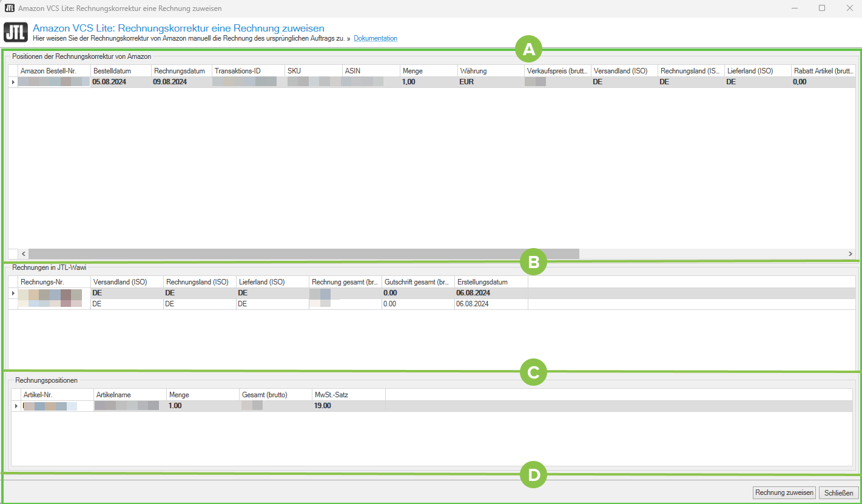
Task: Open the Dokumentation link
Action: [x=375, y=38]
